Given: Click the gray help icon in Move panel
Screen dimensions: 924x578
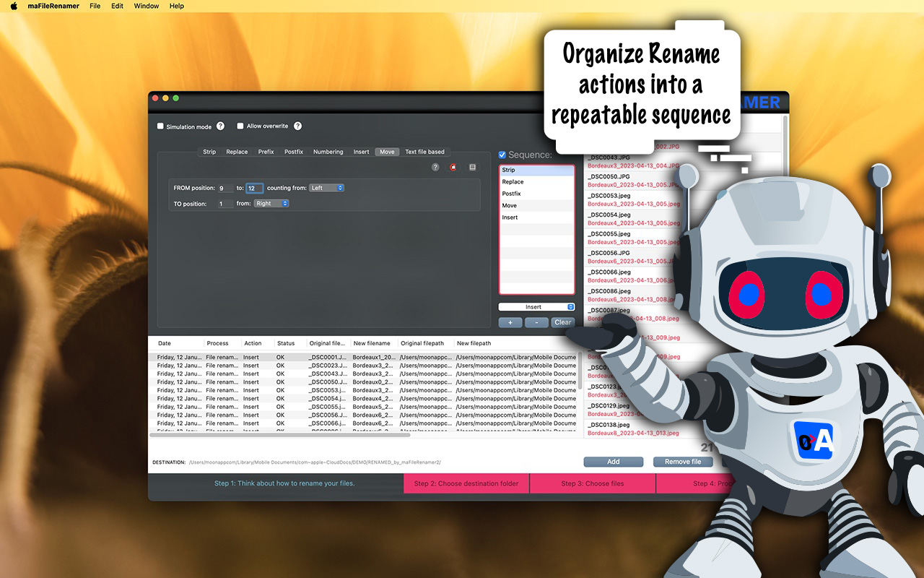Looking at the screenshot, I should click(x=435, y=167).
